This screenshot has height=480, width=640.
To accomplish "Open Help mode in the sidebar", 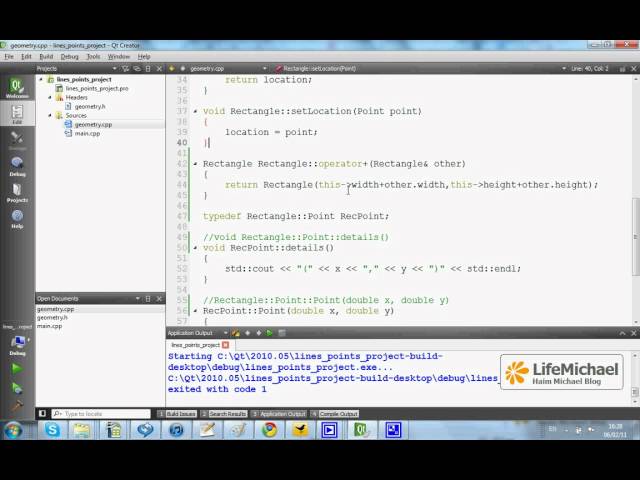I will point(17,219).
